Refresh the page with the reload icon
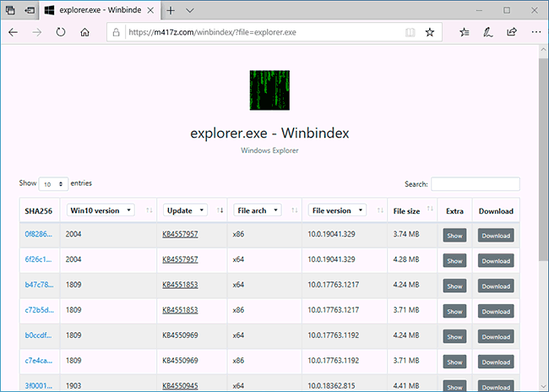This screenshot has width=549, height=392. coord(61,33)
